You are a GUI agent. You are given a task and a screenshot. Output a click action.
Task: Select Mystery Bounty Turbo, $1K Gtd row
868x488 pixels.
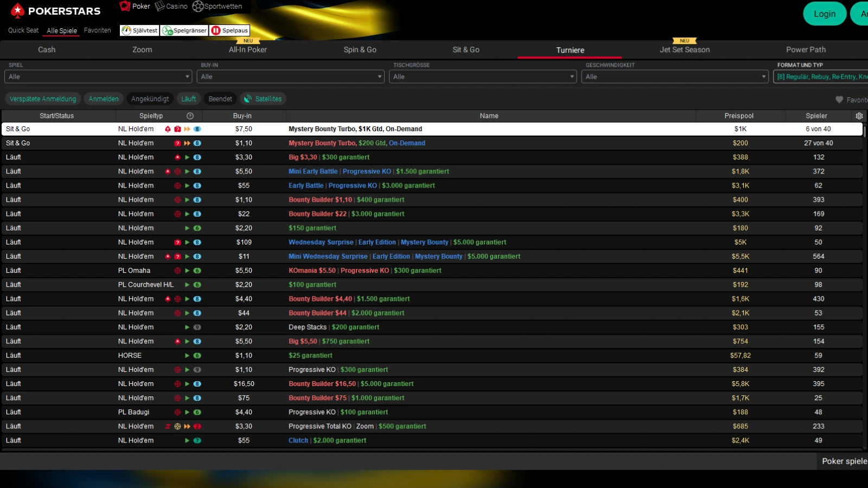tap(432, 129)
